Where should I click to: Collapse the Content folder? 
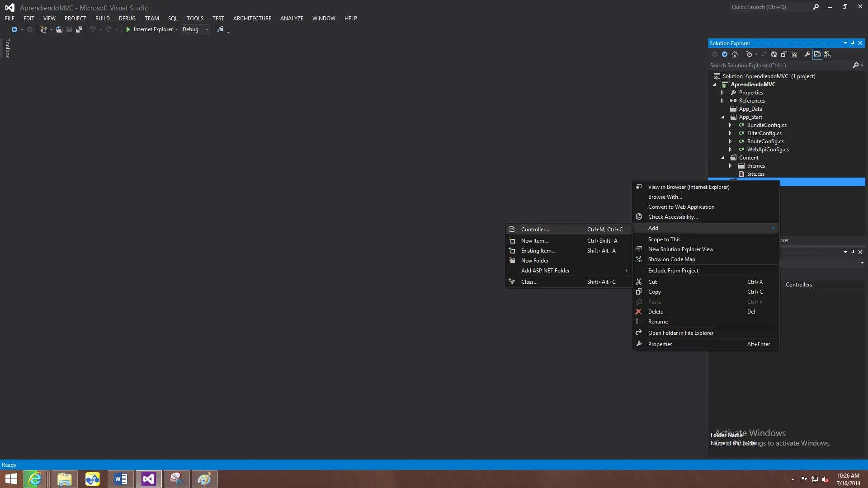click(x=722, y=158)
